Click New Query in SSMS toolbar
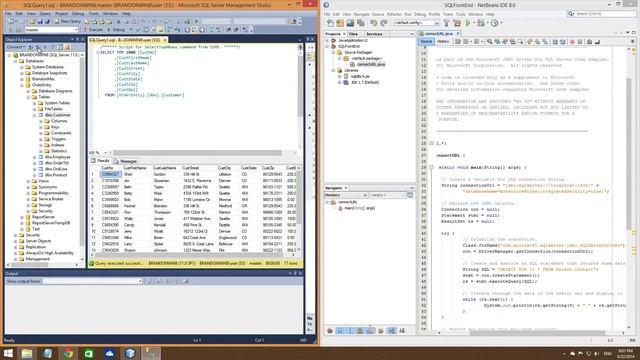The image size is (640, 360). [68, 21]
